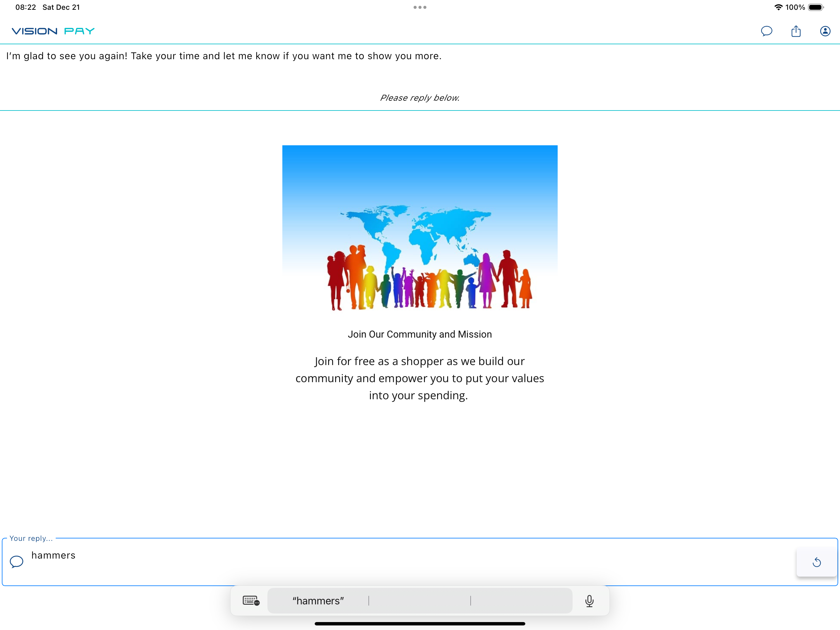Tap the Wi-Fi icon in status bar
840x630 pixels.
778,7
